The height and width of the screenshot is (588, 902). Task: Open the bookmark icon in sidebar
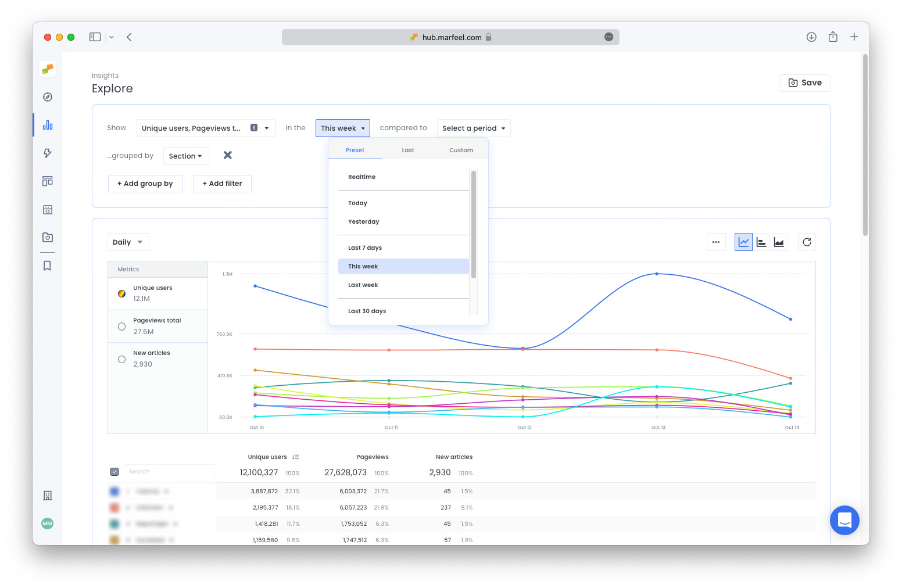point(48,266)
